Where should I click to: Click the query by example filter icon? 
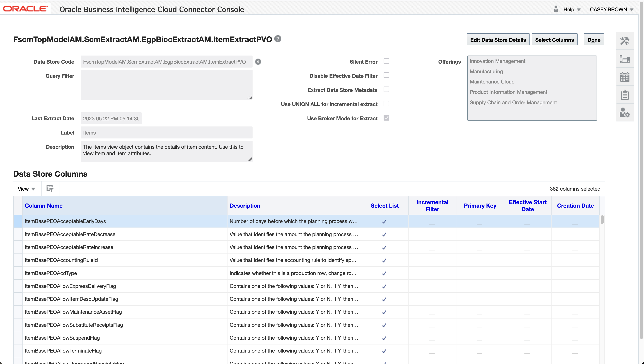(50, 188)
